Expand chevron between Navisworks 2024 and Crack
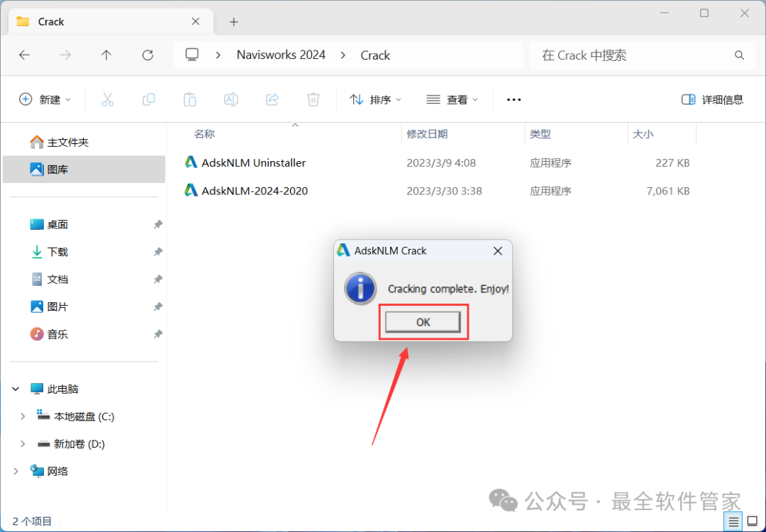 pyautogui.click(x=343, y=55)
